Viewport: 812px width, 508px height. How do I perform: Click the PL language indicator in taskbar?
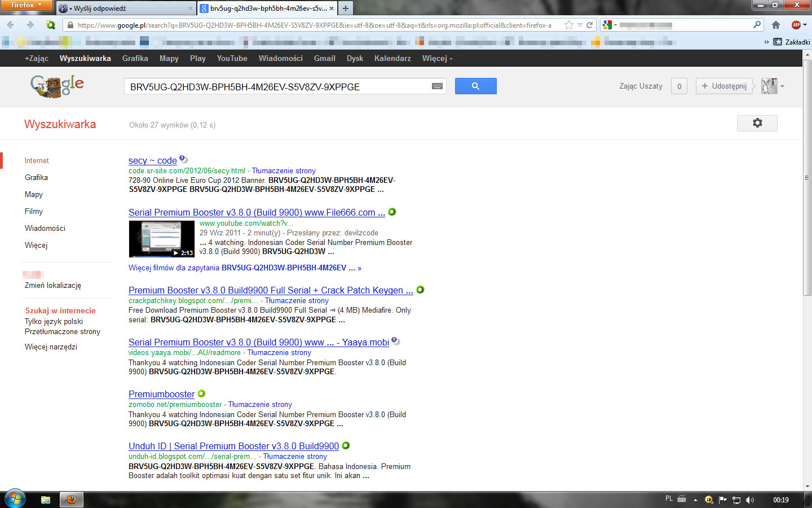[669, 498]
